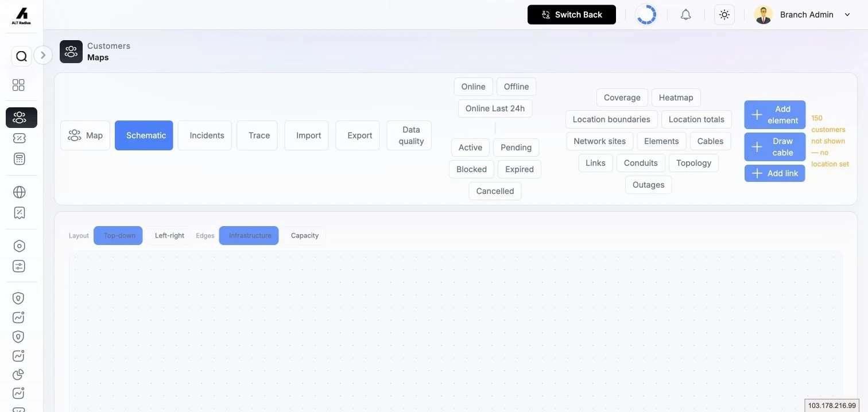
Task: Select Infrastructure edges option
Action: click(249, 235)
